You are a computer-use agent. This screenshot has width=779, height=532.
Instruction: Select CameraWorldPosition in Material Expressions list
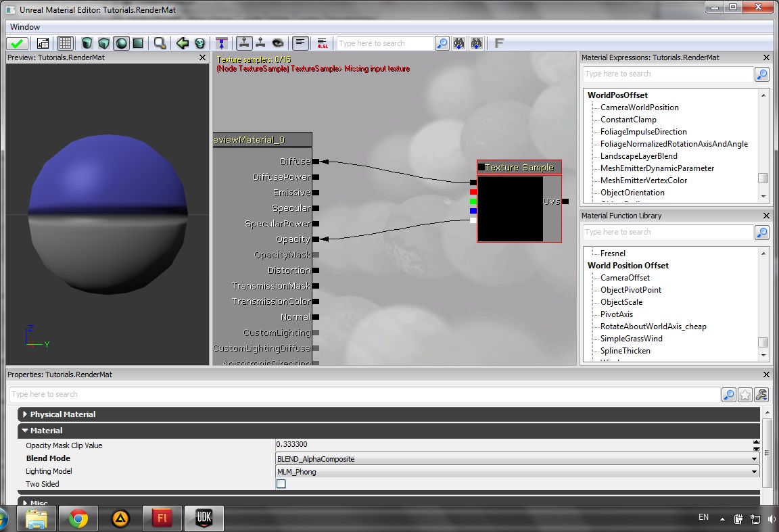639,107
